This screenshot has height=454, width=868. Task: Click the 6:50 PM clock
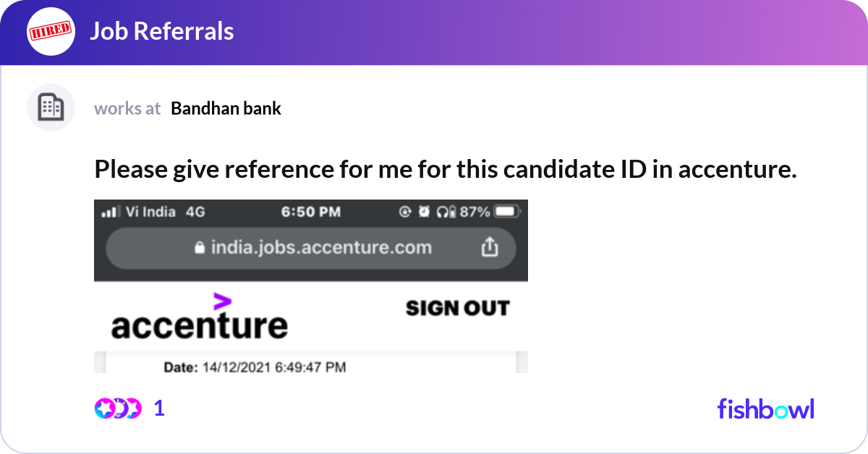coord(311,212)
